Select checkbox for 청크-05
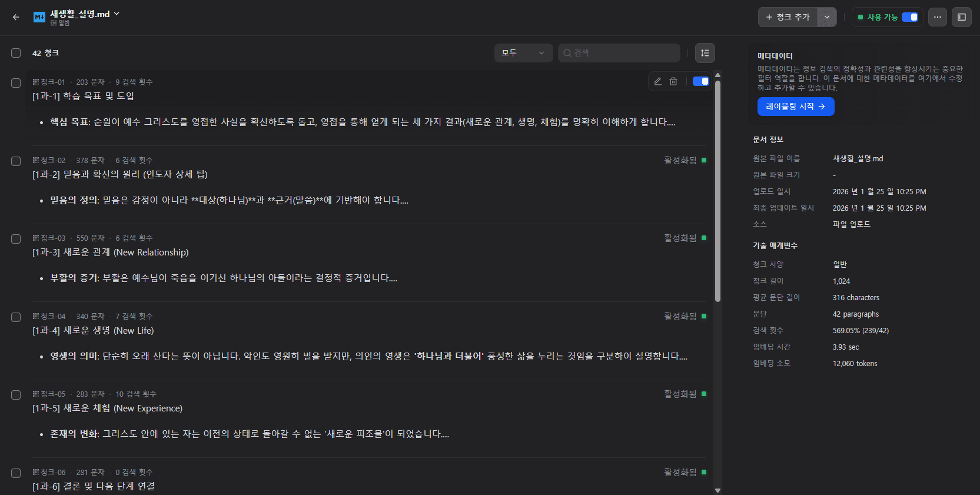980x495 pixels. click(16, 395)
